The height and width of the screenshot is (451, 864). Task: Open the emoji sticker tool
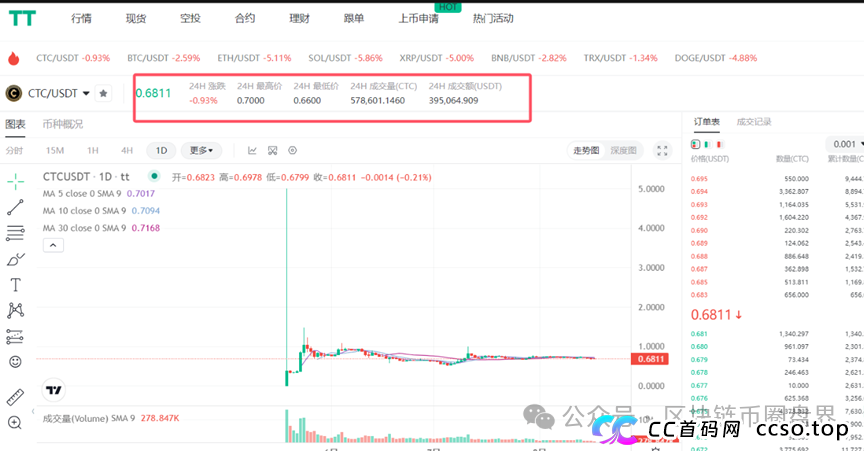pyautogui.click(x=15, y=362)
